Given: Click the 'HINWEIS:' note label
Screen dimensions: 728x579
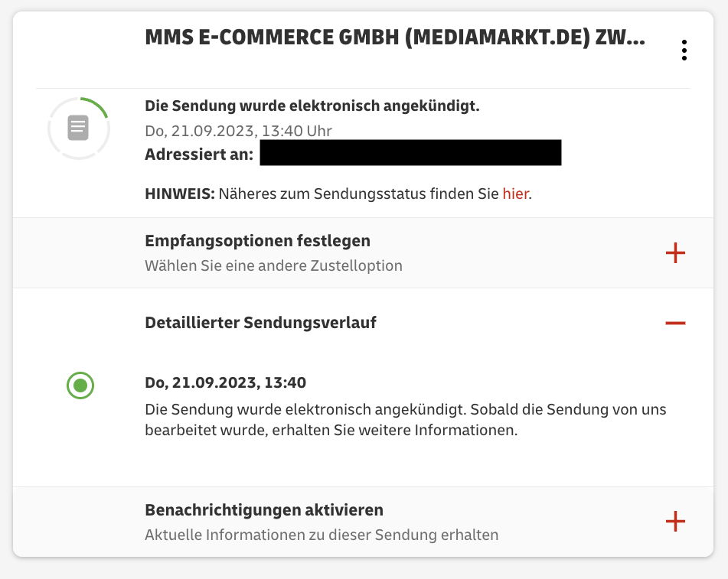Looking at the screenshot, I should [179, 194].
